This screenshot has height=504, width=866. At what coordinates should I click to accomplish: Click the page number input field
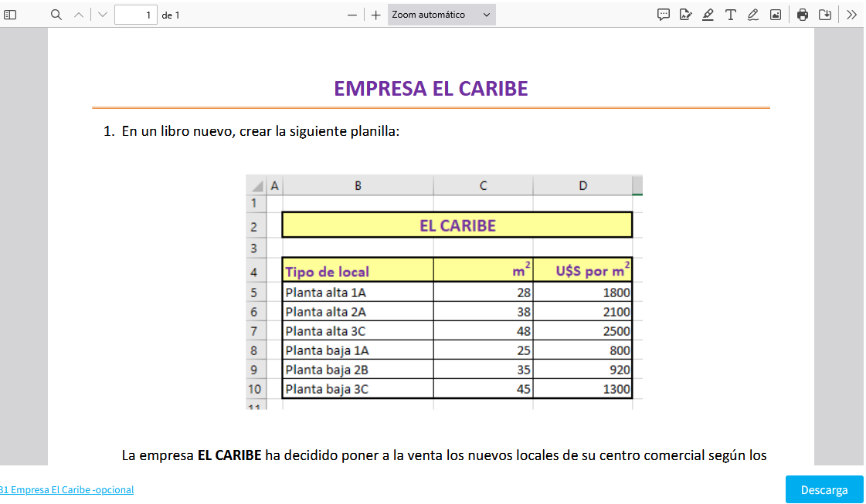[x=136, y=15]
